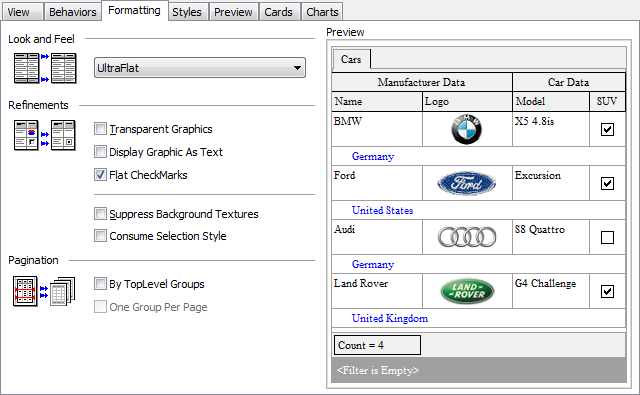Click the Refinements section illustration icon
The image size is (640, 395).
click(44, 135)
